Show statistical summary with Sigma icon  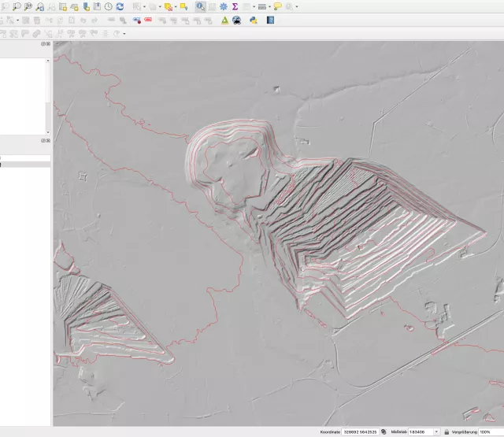[x=235, y=6]
